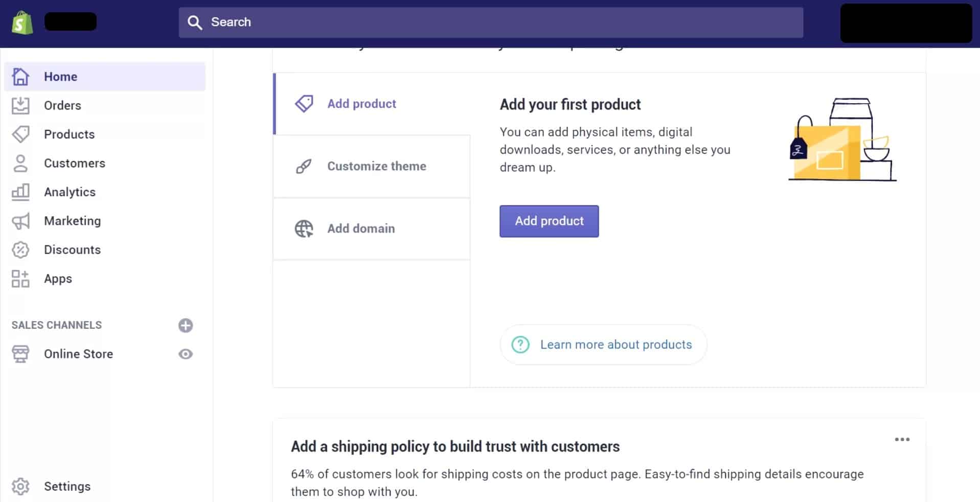Click the Products tag icon in sidebar
The width and height of the screenshot is (980, 502).
point(20,134)
